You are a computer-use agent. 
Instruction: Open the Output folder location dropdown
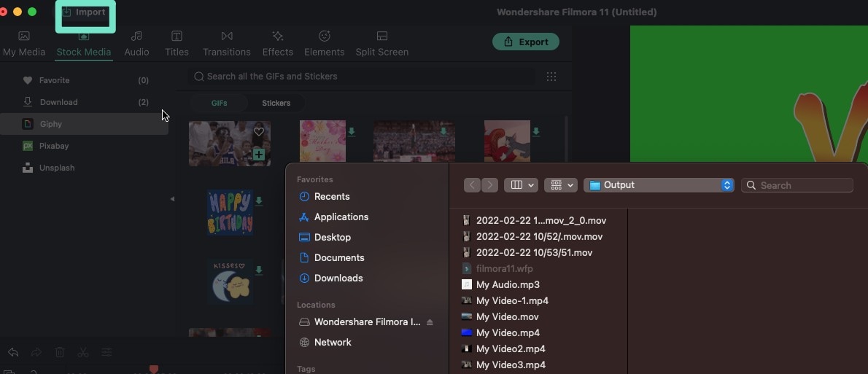click(659, 185)
